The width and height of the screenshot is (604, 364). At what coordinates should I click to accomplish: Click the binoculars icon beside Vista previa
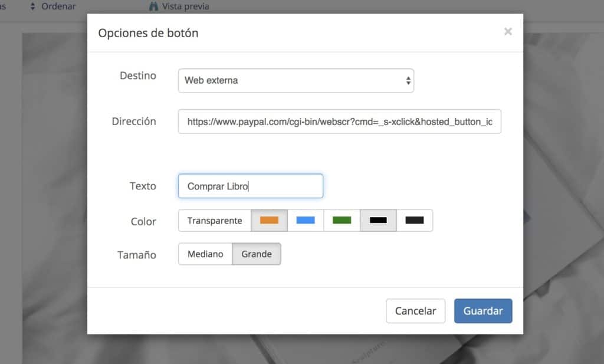click(154, 6)
